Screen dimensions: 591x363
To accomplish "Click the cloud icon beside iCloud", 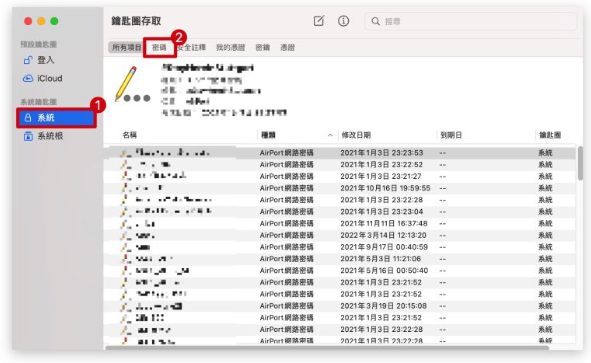I will point(28,78).
